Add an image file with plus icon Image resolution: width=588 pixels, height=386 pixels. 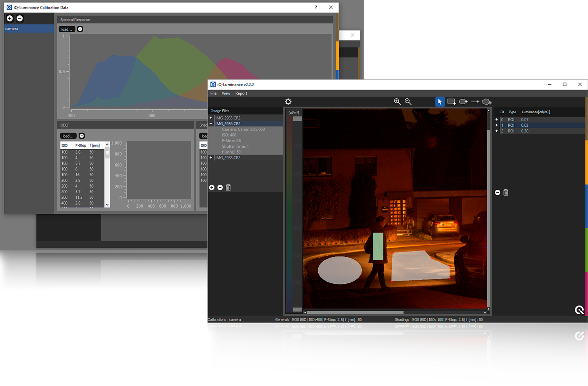[x=212, y=187]
